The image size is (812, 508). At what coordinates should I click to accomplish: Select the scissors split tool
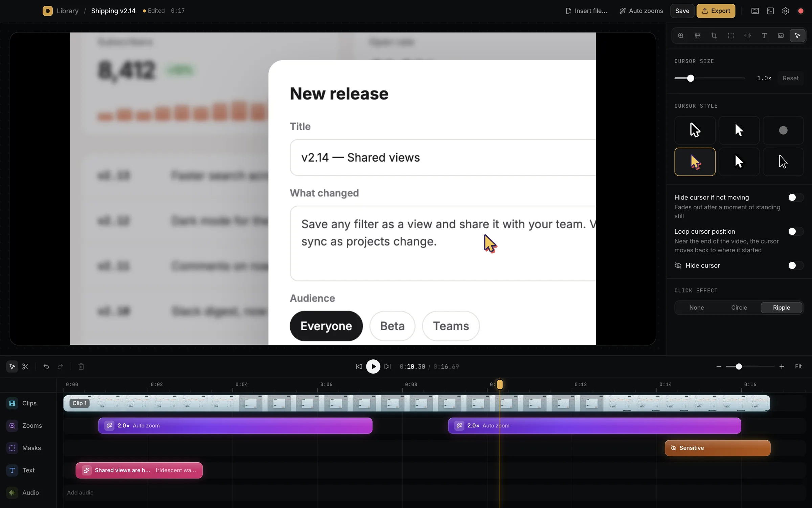[x=25, y=366]
